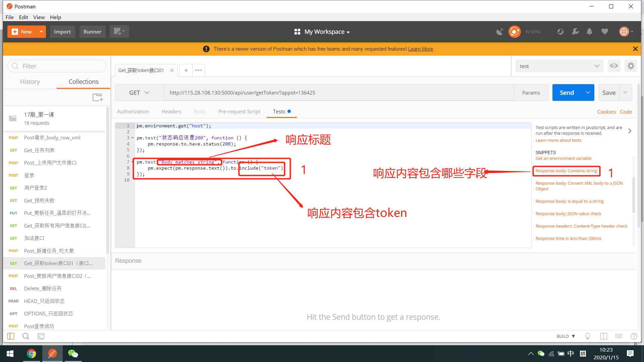Close the Get_获取token接口01 tab

(172, 70)
